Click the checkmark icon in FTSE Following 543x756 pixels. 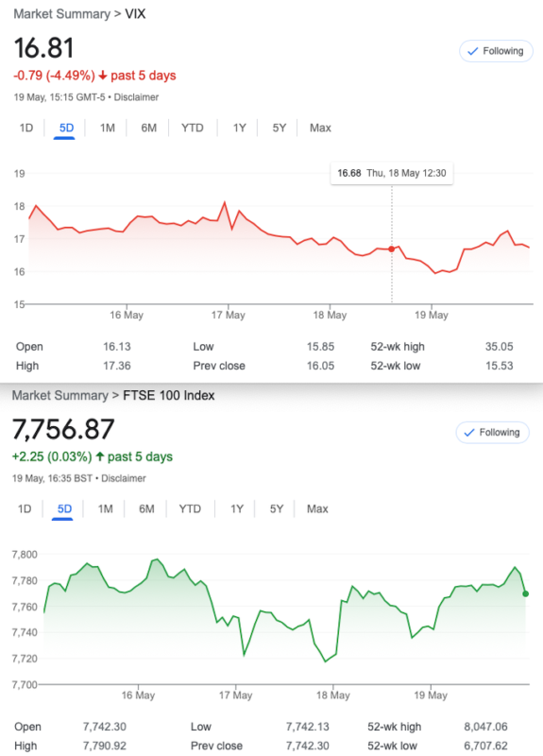tap(468, 433)
